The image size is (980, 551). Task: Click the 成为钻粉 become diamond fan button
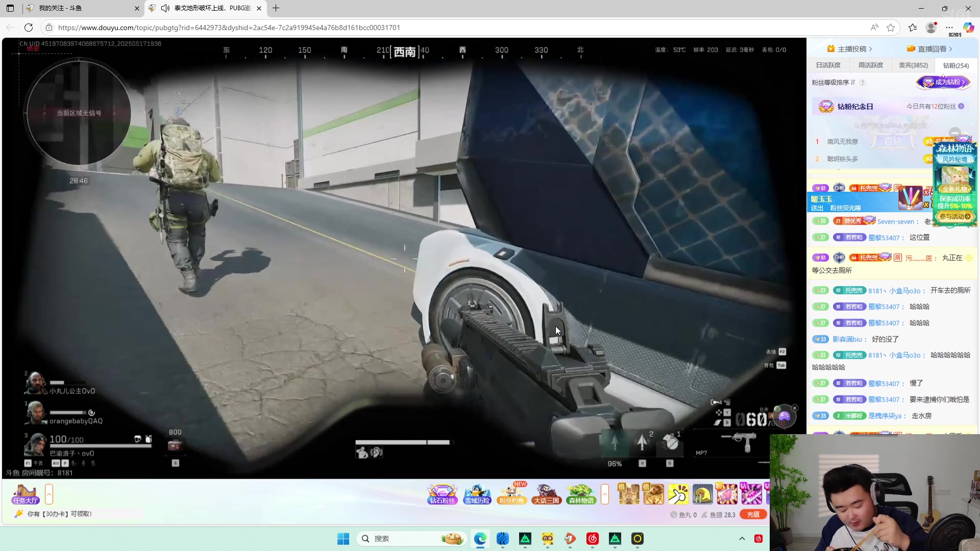[943, 82]
